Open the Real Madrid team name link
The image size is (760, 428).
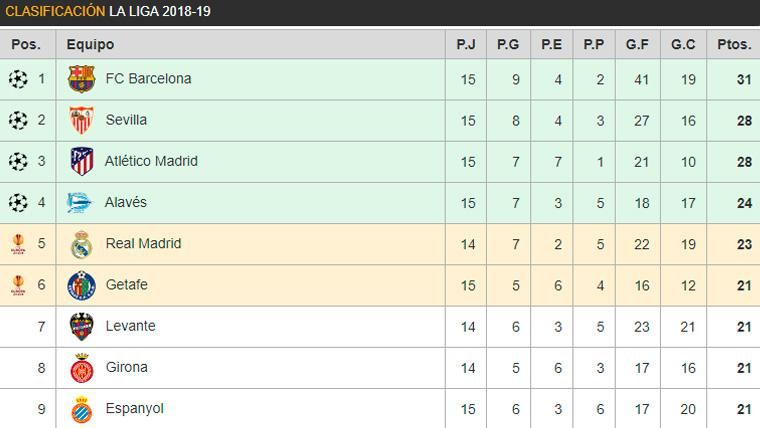tap(143, 243)
